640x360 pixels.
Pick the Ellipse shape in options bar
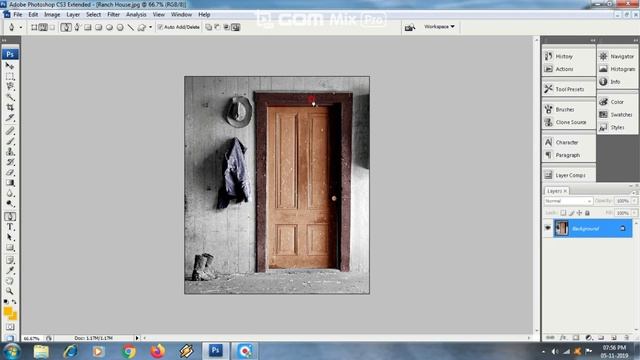[x=109, y=27]
